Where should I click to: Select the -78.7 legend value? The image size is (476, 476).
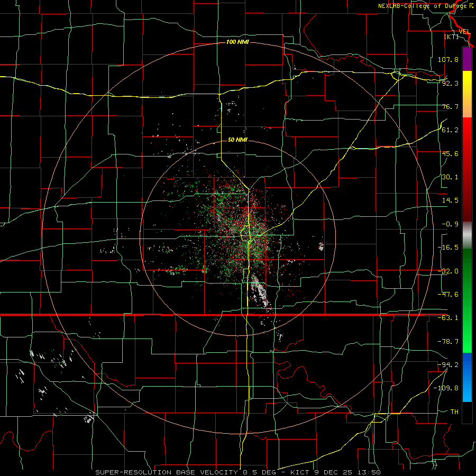(448, 342)
